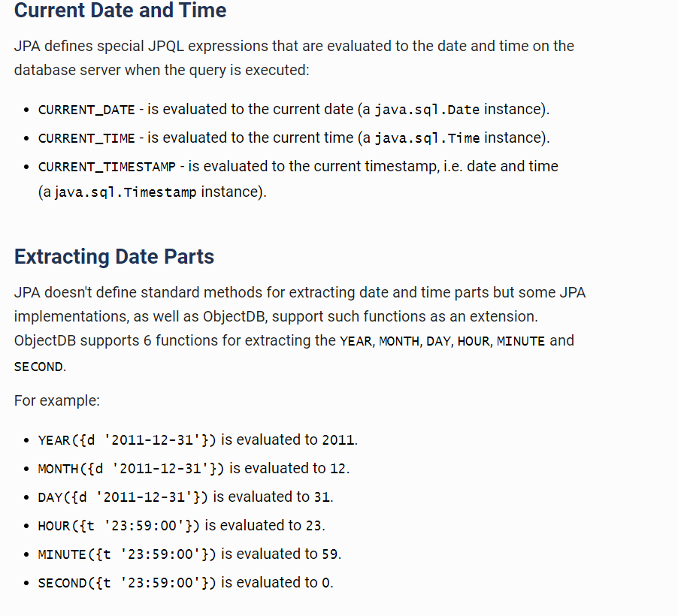The height and width of the screenshot is (616, 678).
Task: Click the "Extracting Date Parts" heading
Action: pyautogui.click(x=114, y=257)
